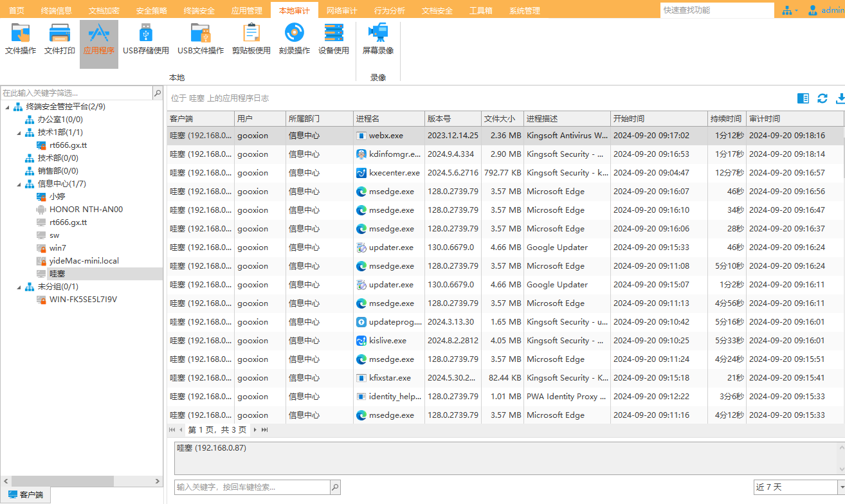Select the USB存储使用 toolbar icon
The image size is (845, 504).
[x=146, y=39]
